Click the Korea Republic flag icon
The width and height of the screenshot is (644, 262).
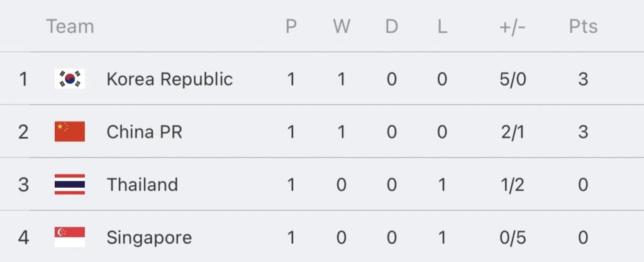70,79
